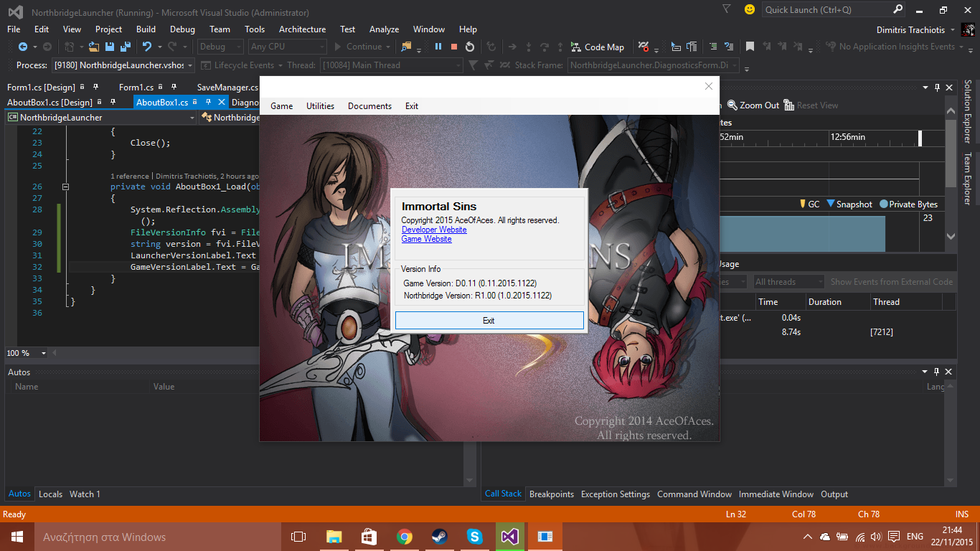Switch to Form1.cs [Design] tab

41,88
